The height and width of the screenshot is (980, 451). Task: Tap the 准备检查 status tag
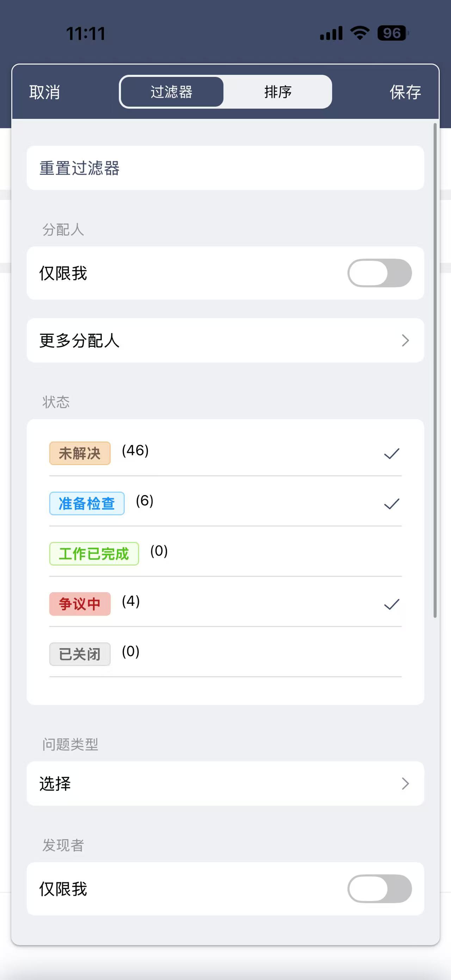87,503
